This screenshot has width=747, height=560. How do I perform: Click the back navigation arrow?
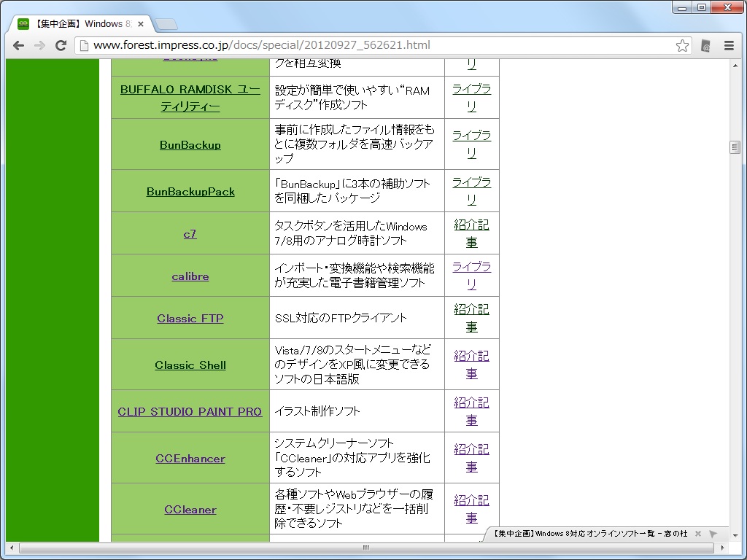(x=18, y=45)
